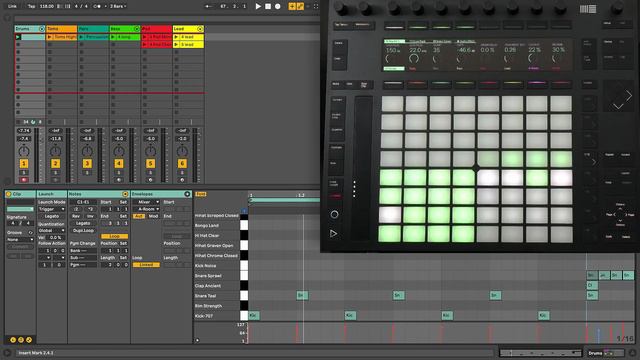Click the Toms track pan knob

tap(56, 151)
